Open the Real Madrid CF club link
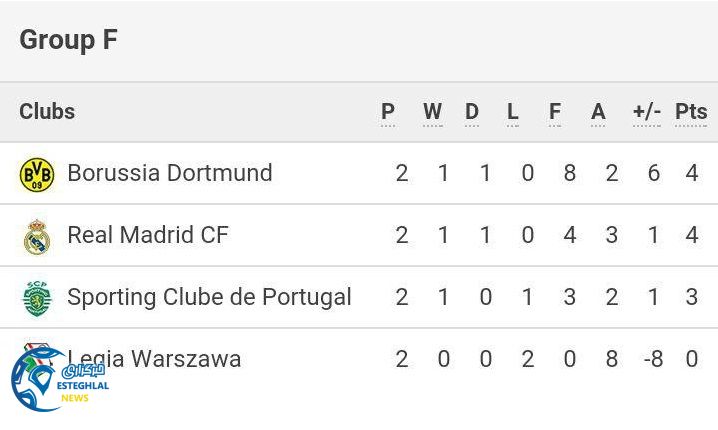 147,235
